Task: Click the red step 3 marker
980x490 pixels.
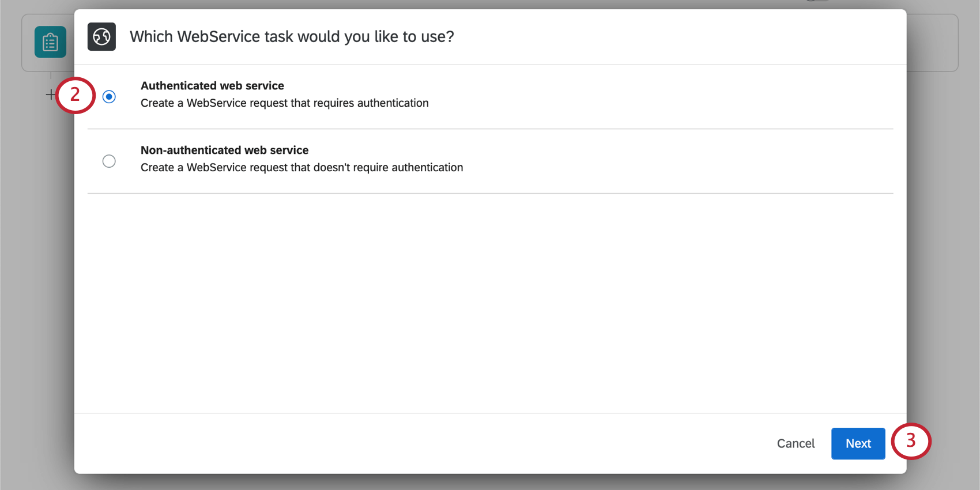Action: pos(911,441)
